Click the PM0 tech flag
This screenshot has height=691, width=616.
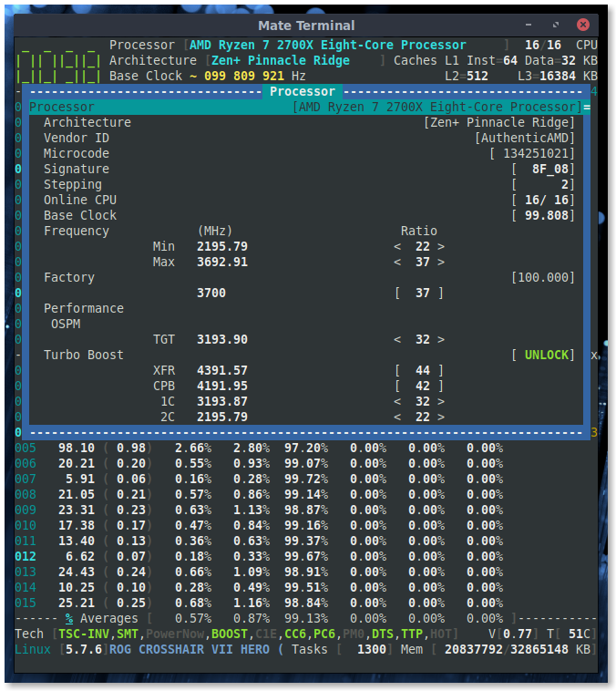click(x=353, y=634)
